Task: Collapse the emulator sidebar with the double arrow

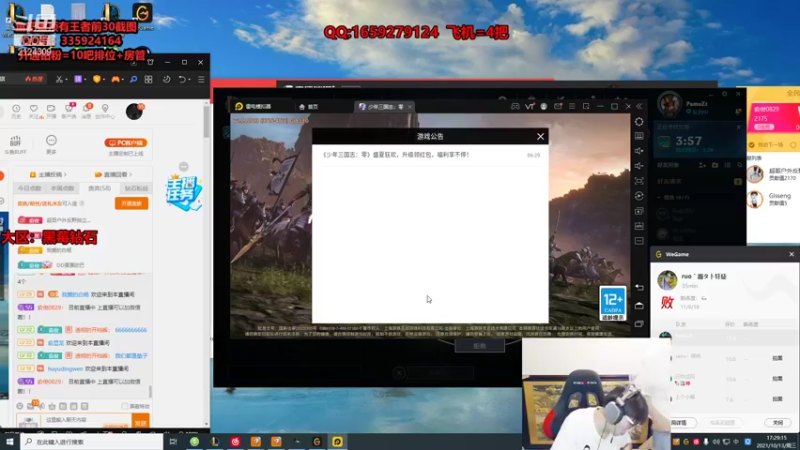Action: (x=639, y=106)
